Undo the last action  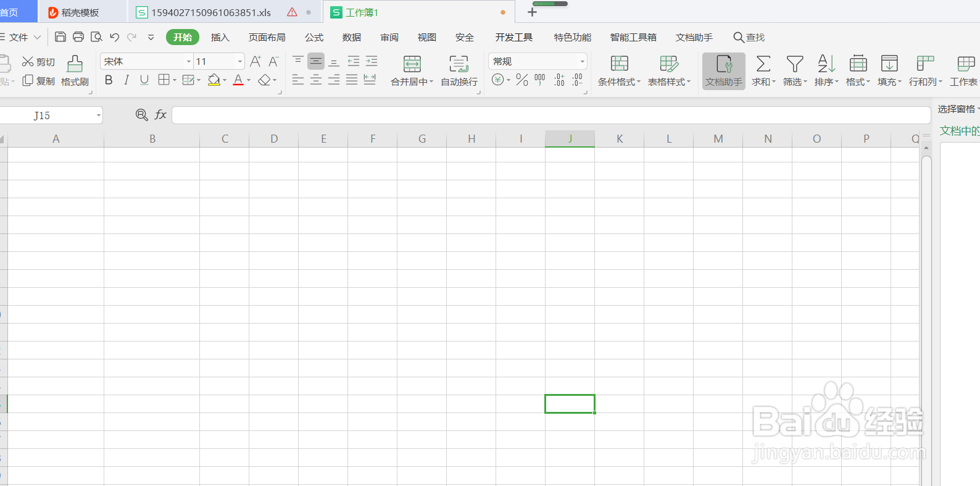pos(114,37)
